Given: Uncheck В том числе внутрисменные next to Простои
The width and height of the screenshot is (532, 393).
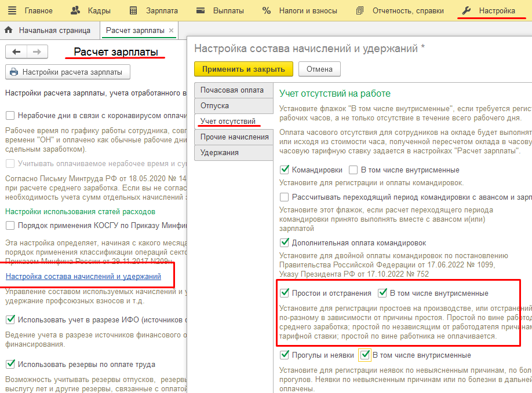Looking at the screenshot, I should click(x=382, y=293).
